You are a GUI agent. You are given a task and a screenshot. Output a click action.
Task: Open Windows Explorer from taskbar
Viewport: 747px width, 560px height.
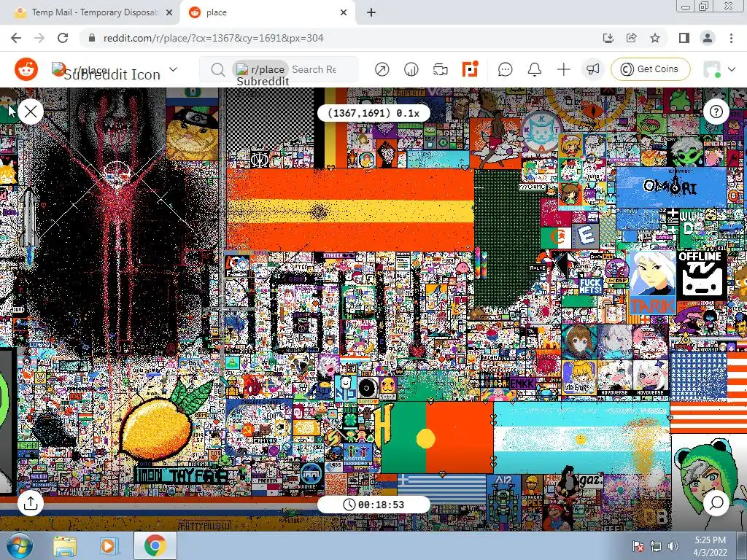(x=65, y=546)
